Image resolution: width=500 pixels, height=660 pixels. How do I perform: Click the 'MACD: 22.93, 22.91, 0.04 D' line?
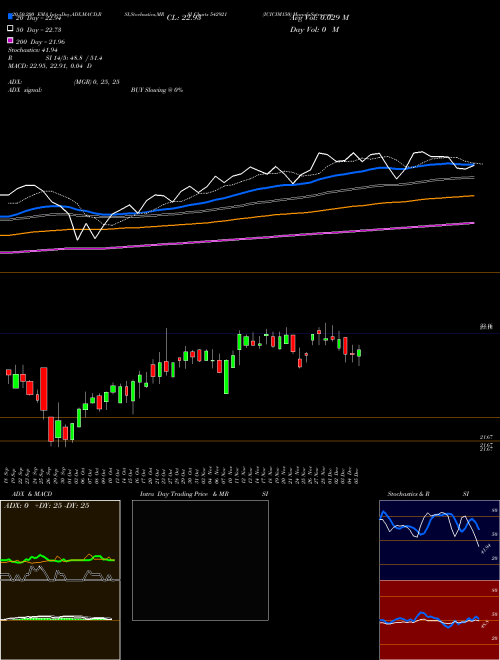[x=50, y=66]
